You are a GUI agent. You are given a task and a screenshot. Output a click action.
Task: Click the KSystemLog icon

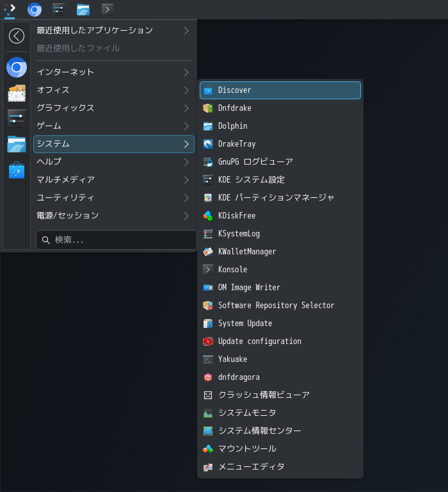click(208, 234)
